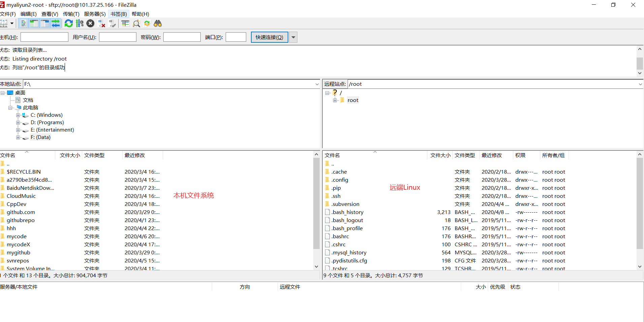The height and width of the screenshot is (322, 644).
Task: Click the 端口(P) port input field
Action: (x=236, y=37)
